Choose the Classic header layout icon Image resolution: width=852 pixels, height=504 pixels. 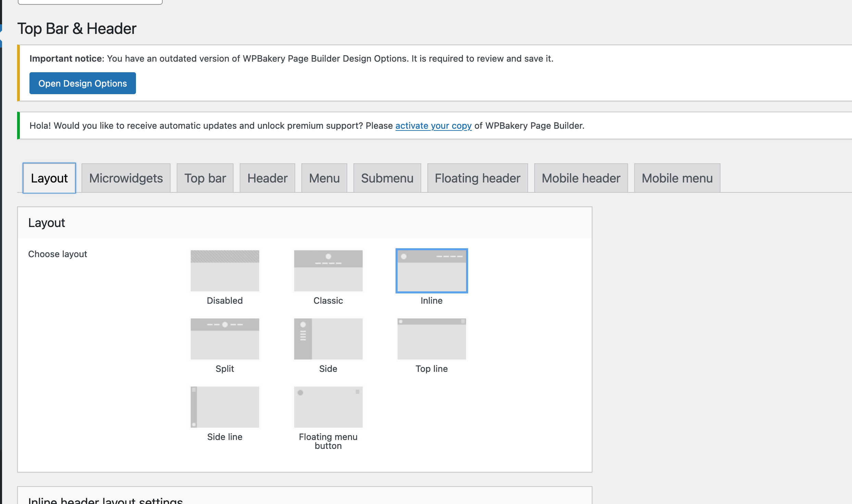(328, 270)
